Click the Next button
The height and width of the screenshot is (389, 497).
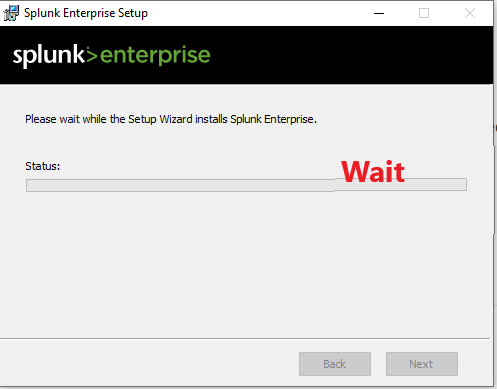point(422,364)
